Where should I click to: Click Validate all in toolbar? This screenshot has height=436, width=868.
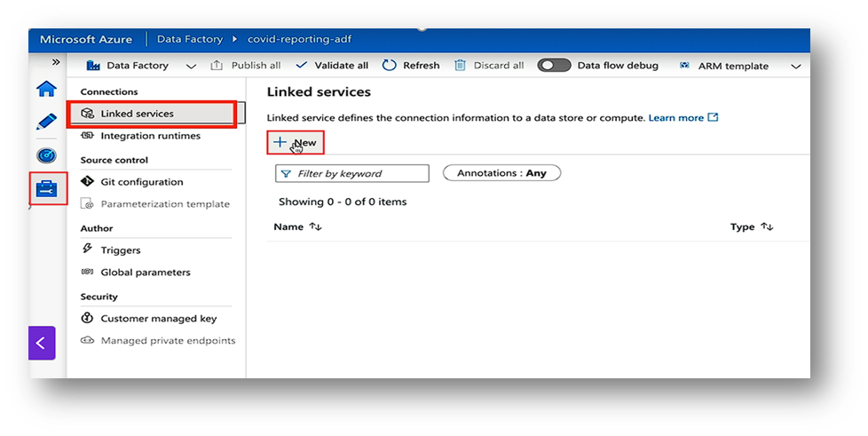pyautogui.click(x=332, y=66)
